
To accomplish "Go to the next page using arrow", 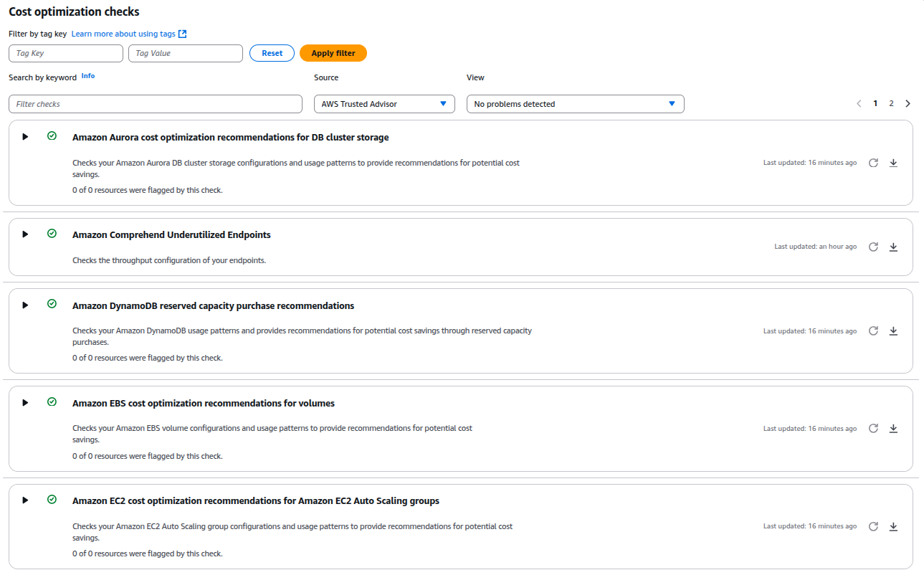I will pyautogui.click(x=908, y=103).
